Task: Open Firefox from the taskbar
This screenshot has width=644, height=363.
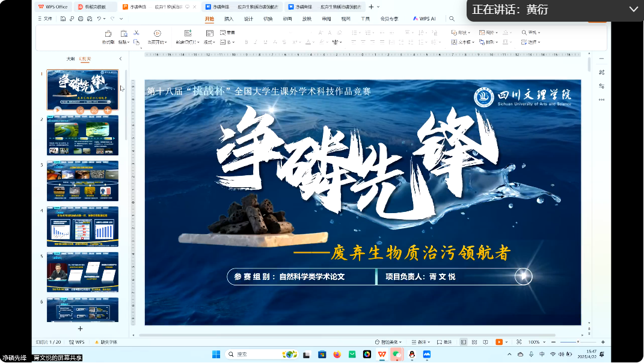Action: point(337,355)
